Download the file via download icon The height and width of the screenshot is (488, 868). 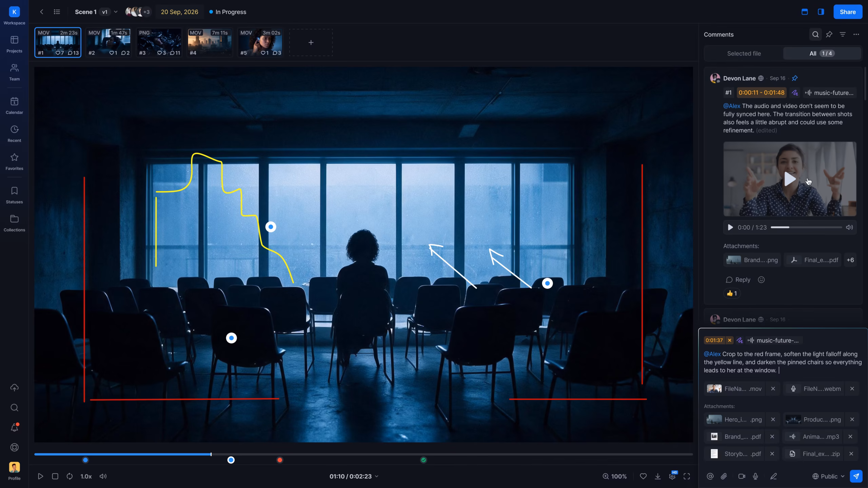pos(657,476)
